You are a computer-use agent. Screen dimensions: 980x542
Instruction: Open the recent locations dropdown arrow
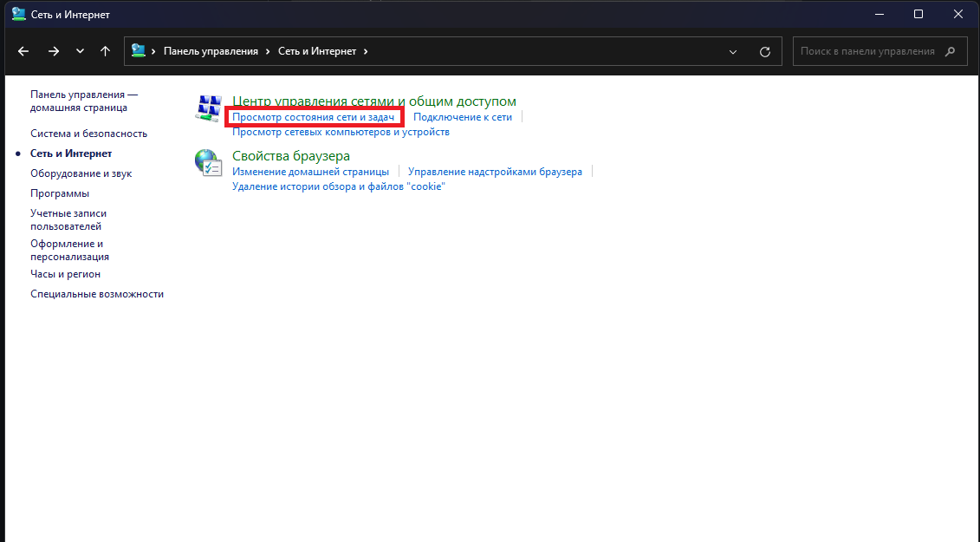pos(80,51)
